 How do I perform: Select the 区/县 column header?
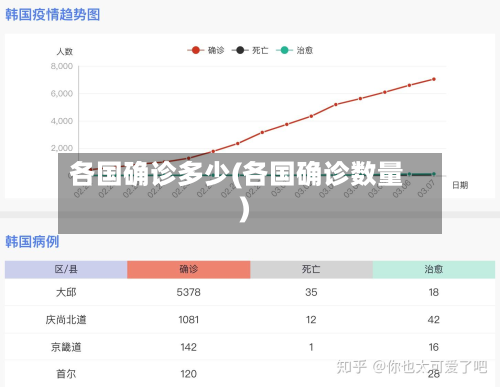pos(66,269)
